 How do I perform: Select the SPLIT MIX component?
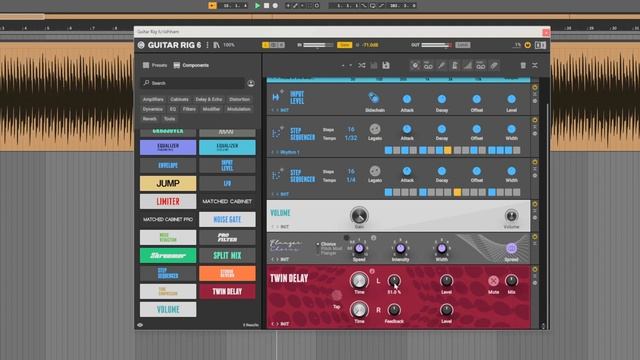tap(227, 256)
